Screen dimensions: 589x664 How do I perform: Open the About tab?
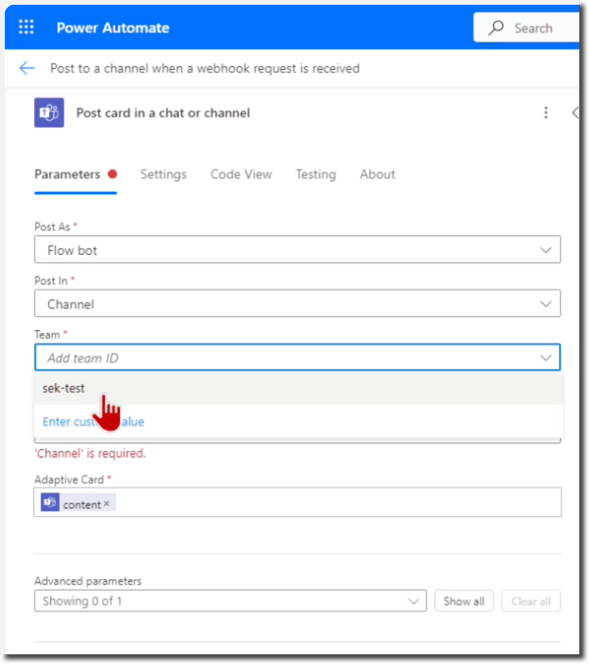(377, 174)
